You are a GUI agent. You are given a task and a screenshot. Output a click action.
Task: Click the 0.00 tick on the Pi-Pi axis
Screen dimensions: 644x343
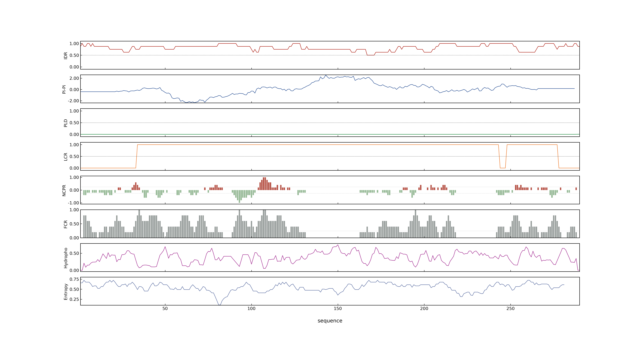tap(74, 90)
